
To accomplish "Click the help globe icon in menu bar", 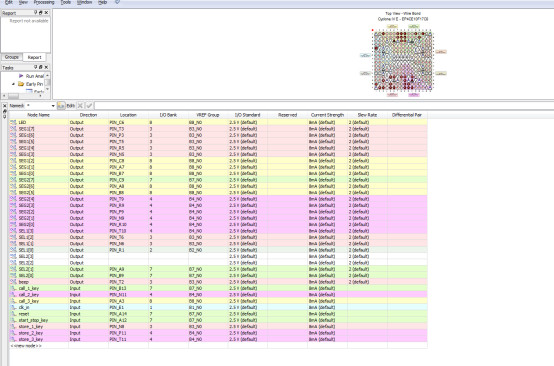I will (117, 2).
